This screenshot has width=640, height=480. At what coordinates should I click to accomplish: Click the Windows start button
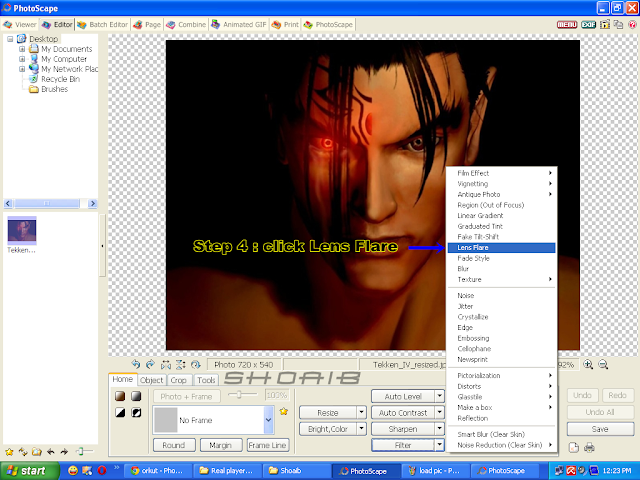(29, 471)
